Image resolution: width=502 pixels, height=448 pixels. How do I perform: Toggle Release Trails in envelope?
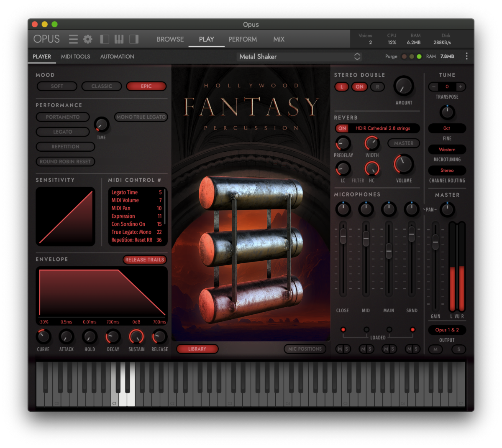pos(145,260)
